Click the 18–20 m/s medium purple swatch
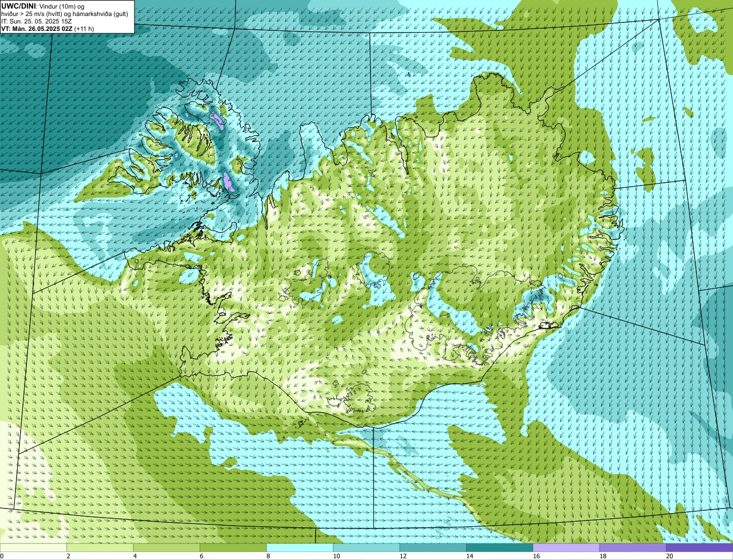The image size is (733, 560). tap(633, 547)
